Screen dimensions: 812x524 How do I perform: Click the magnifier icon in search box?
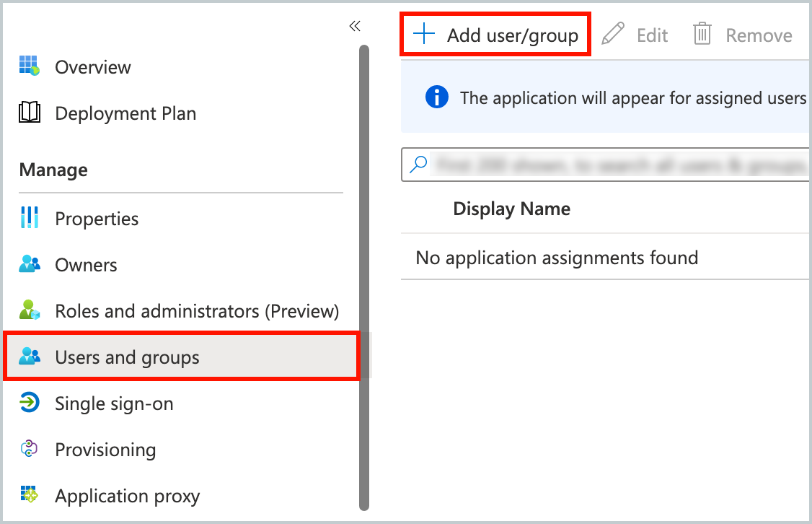click(x=418, y=165)
